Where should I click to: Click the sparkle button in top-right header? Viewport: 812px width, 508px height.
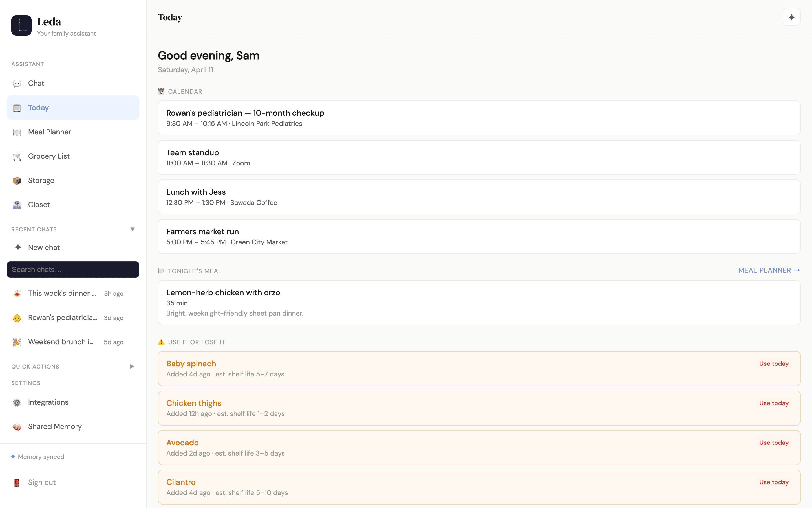click(791, 17)
